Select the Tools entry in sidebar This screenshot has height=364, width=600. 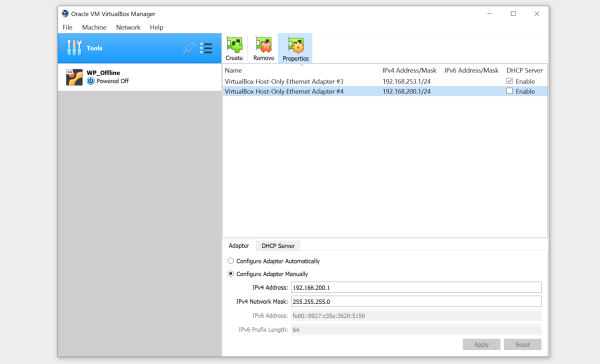(139, 48)
